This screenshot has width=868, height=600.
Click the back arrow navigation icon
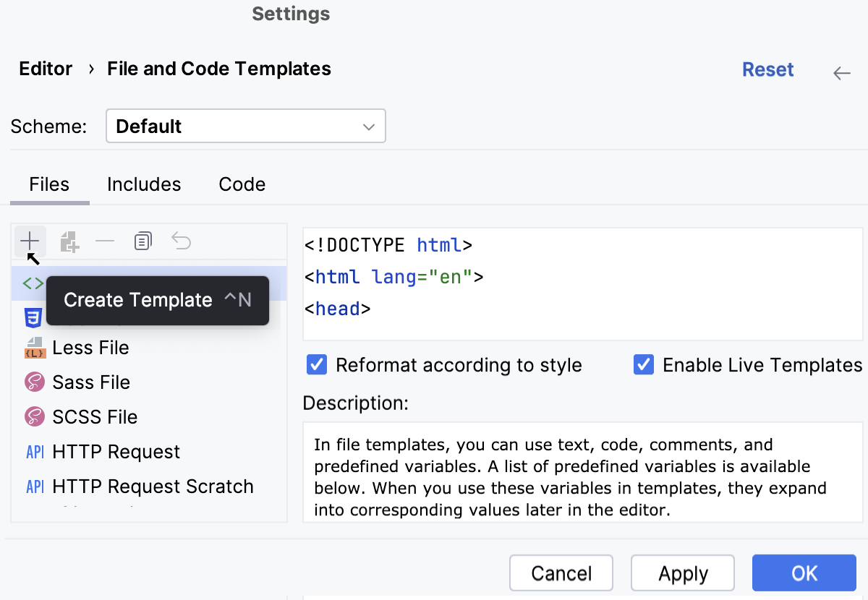coord(841,72)
